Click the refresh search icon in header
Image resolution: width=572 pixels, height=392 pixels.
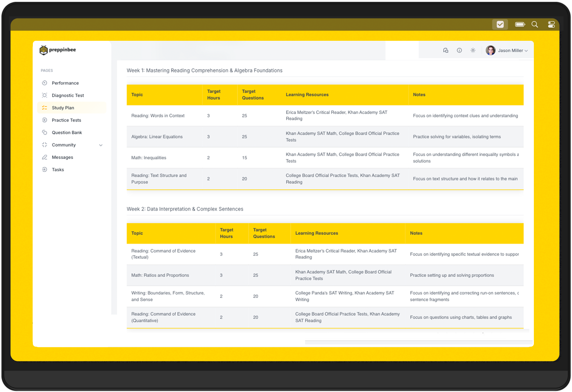[x=446, y=50]
